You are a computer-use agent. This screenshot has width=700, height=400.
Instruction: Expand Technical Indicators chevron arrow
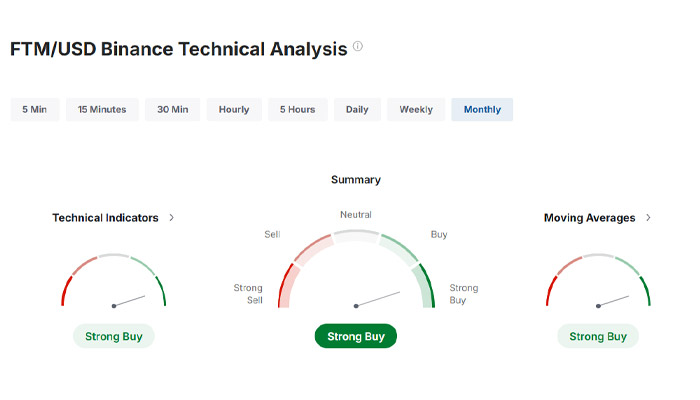tap(172, 217)
